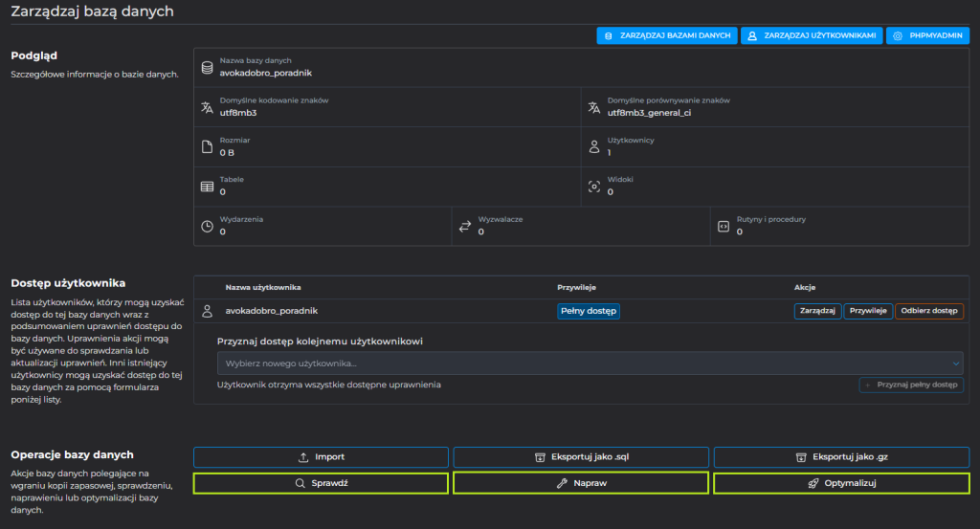The width and height of the screenshot is (980, 529).
Task: Open Zarządzaj bazami danych page
Action: click(x=667, y=35)
